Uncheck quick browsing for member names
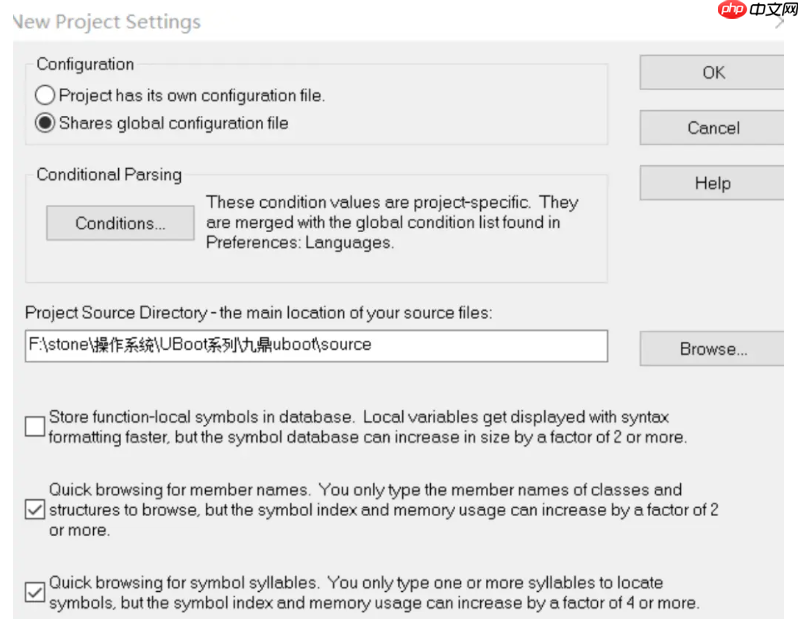This screenshot has width=799, height=625. [35, 510]
